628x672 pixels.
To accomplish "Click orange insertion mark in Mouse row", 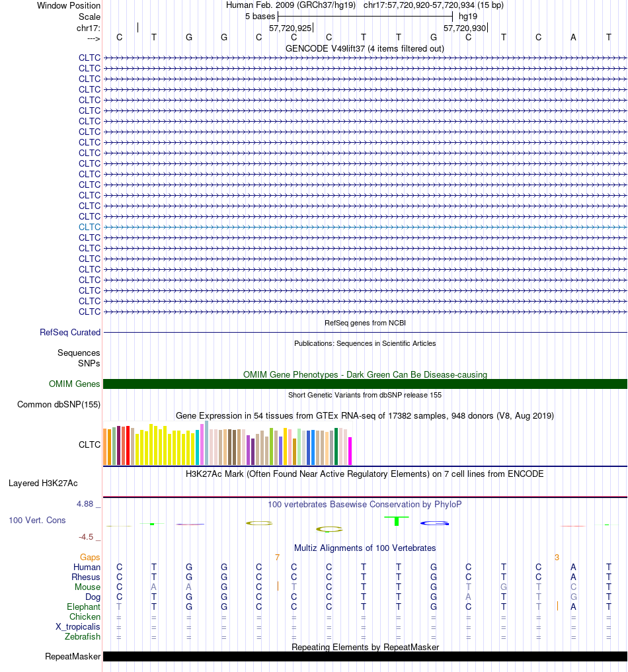I will [278, 586].
